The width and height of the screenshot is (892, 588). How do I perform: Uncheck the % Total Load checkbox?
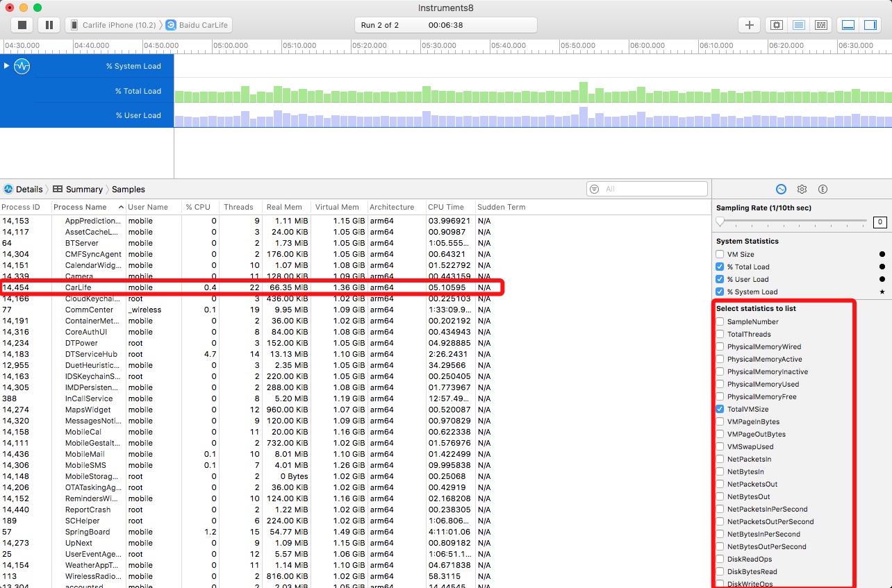coord(720,267)
